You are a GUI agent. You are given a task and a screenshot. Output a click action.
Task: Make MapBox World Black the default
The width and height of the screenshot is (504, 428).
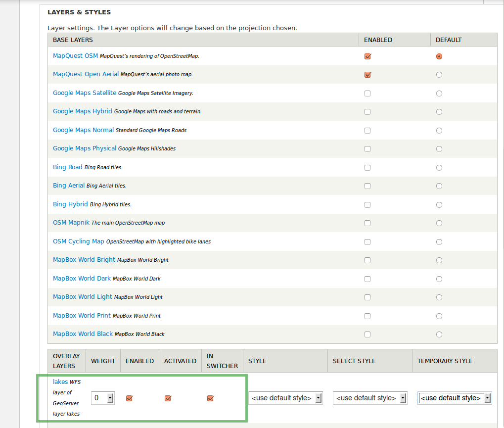click(x=439, y=334)
